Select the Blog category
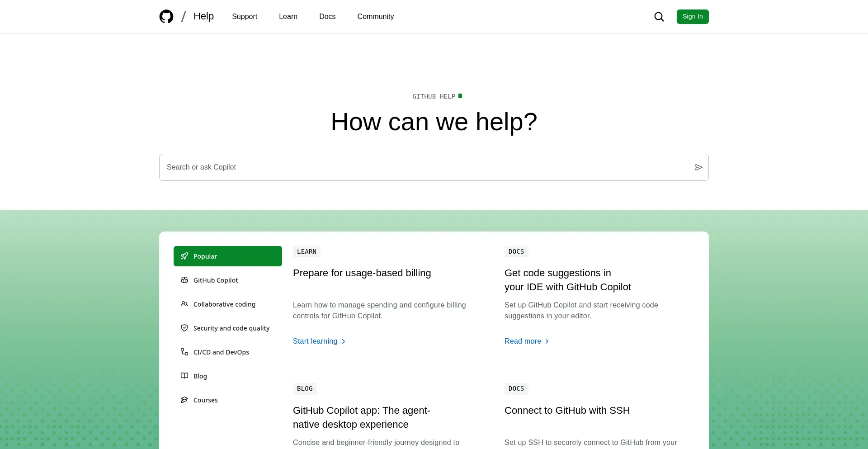 pos(228,376)
